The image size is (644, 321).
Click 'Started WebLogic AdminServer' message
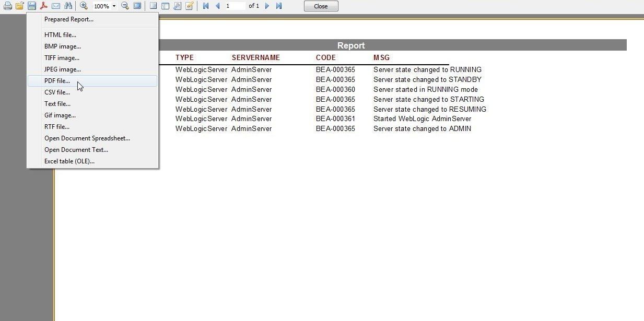point(422,118)
